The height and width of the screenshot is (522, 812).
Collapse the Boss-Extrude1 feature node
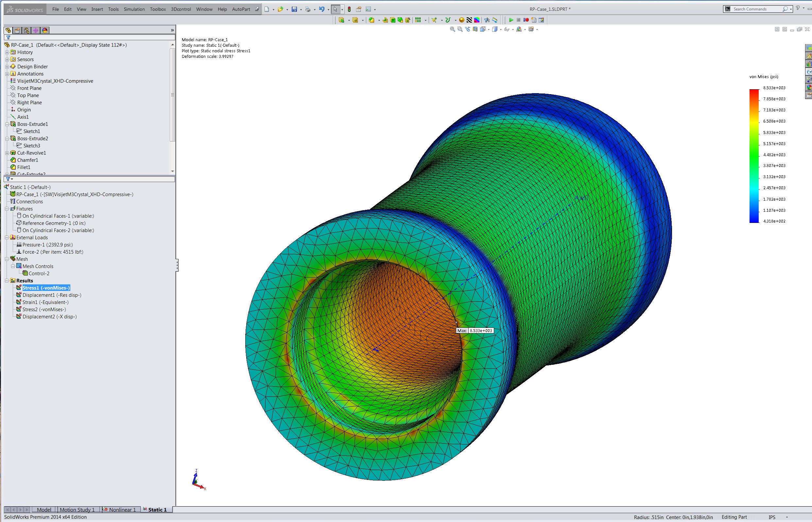pos(7,125)
